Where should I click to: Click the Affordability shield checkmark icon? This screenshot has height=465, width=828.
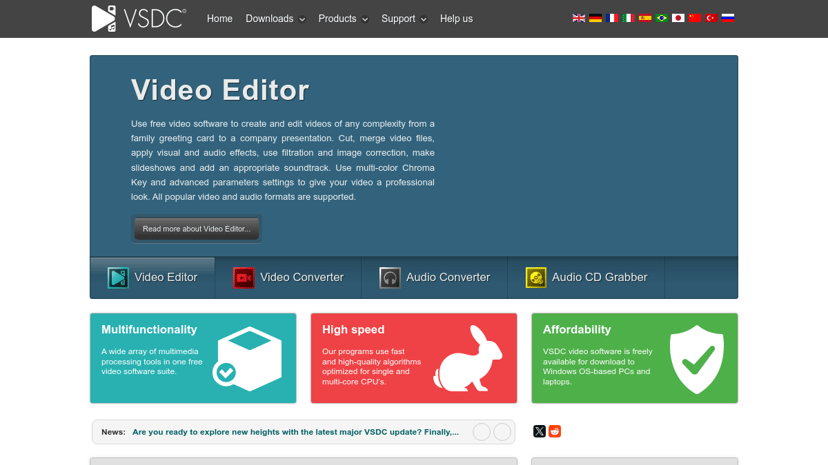coord(697,359)
